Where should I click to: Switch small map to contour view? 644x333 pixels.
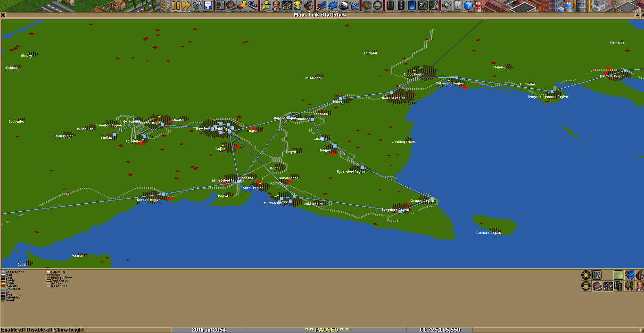coord(619,275)
